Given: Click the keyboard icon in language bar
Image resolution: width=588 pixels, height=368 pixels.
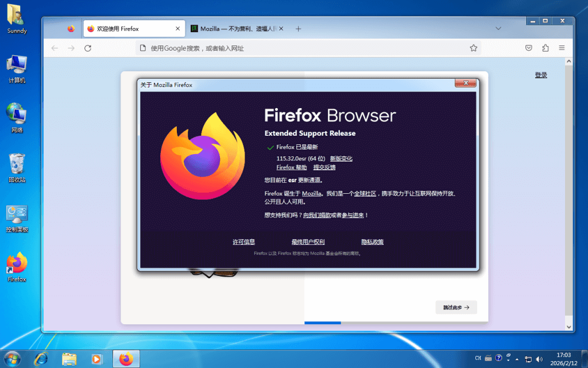Looking at the screenshot, I should 488,358.
